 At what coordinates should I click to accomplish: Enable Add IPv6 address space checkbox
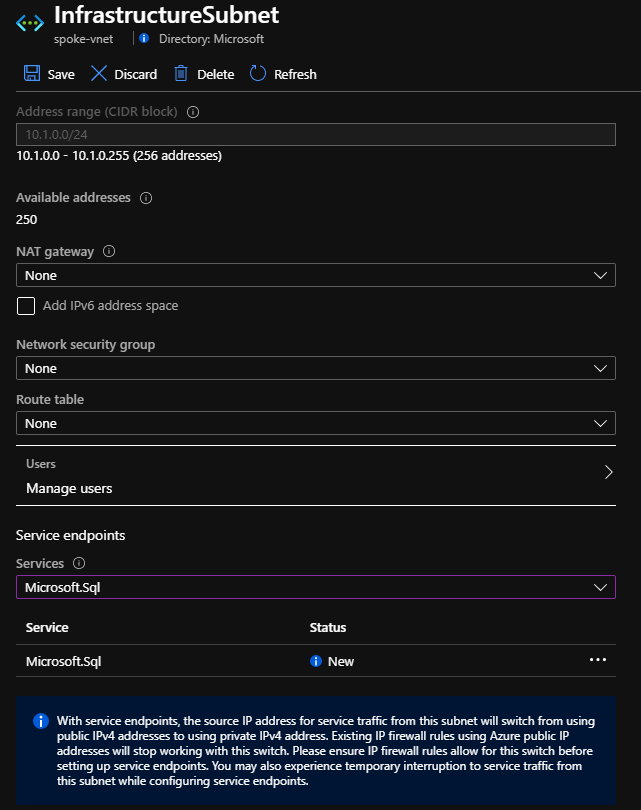point(26,306)
